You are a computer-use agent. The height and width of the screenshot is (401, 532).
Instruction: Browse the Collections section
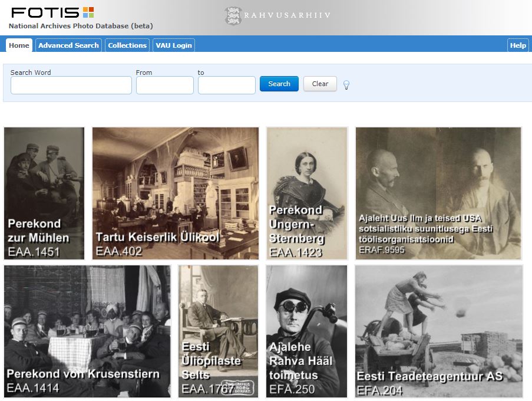[x=127, y=45]
